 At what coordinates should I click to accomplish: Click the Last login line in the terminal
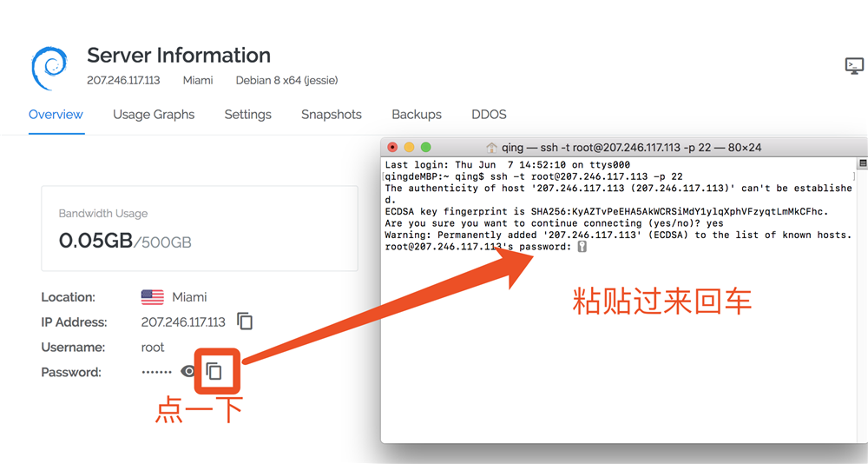[508, 164]
